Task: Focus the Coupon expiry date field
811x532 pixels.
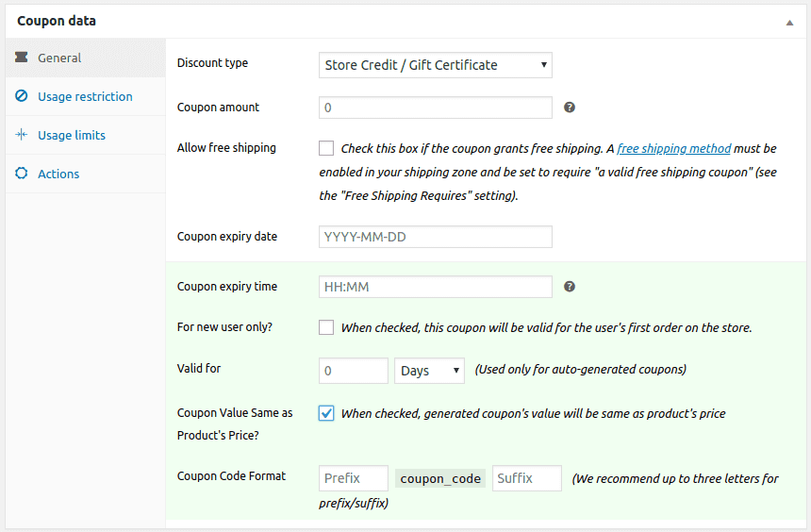Action: [435, 237]
